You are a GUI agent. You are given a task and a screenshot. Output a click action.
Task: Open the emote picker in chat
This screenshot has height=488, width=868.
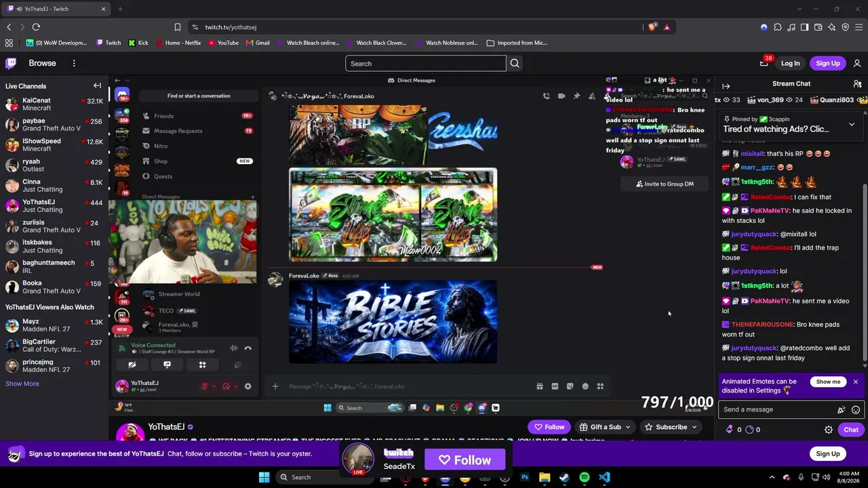(856, 409)
